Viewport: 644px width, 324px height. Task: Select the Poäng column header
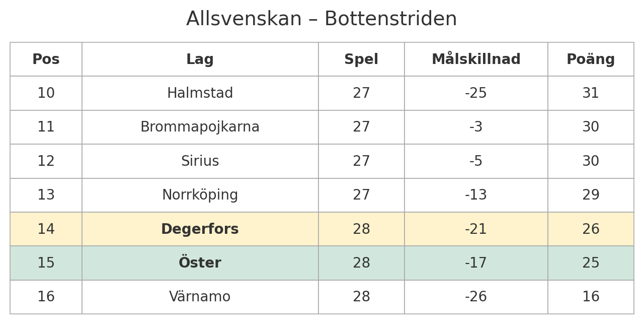pyautogui.click(x=591, y=59)
